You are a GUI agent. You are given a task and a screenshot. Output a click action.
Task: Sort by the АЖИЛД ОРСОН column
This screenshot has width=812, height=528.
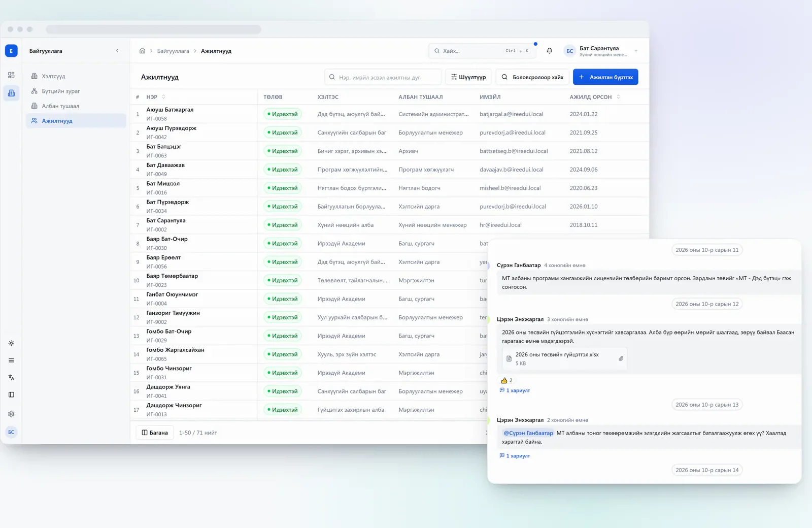pos(595,97)
